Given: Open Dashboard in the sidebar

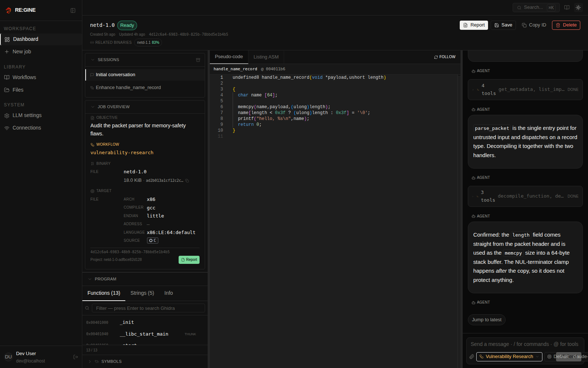Looking at the screenshot, I should coord(41,39).
